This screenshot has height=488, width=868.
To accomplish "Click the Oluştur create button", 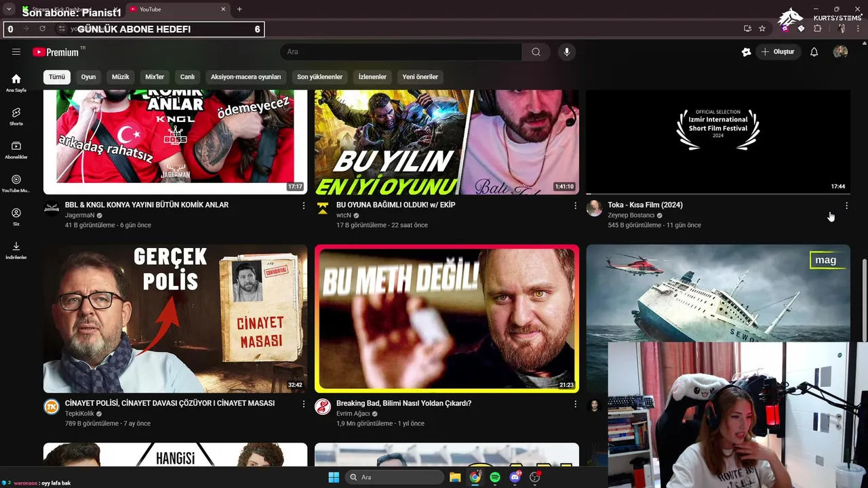I will click(778, 52).
